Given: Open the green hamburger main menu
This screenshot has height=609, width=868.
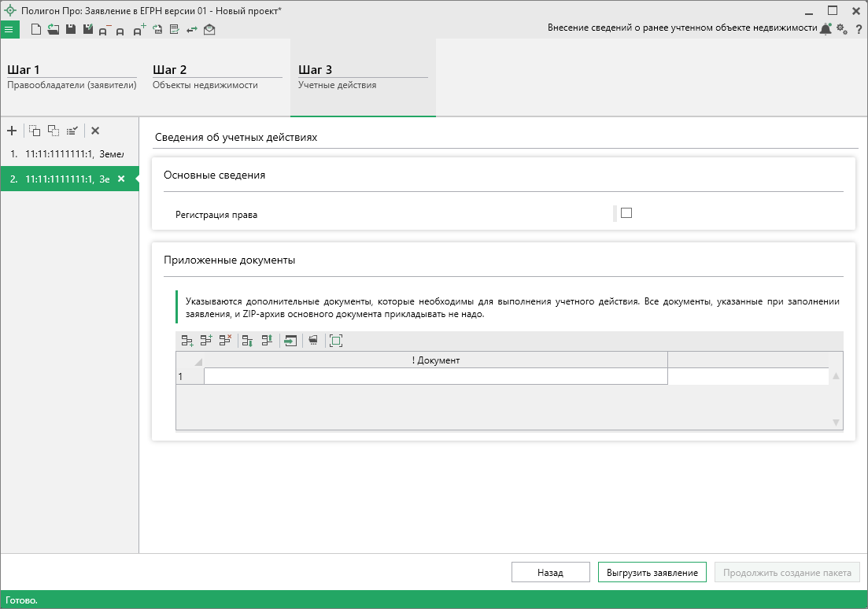Looking at the screenshot, I should [9, 30].
